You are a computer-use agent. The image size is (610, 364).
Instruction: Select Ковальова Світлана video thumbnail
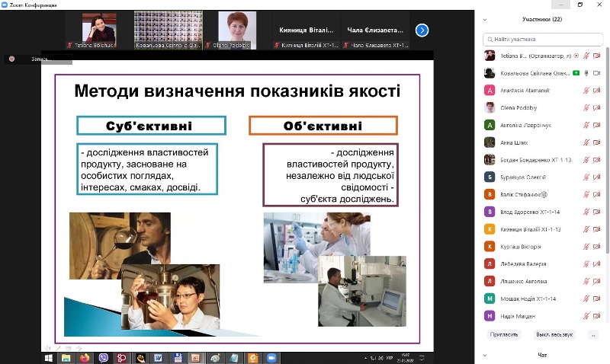pyautogui.click(x=168, y=30)
